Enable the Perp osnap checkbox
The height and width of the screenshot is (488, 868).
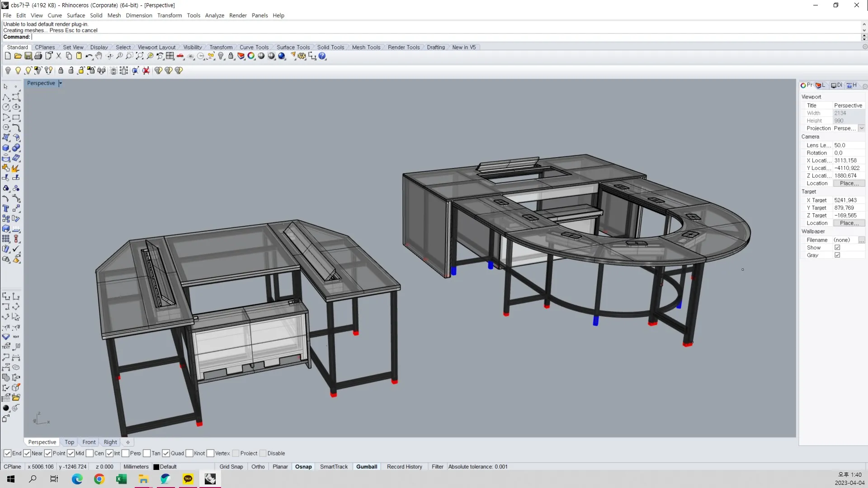point(126,453)
